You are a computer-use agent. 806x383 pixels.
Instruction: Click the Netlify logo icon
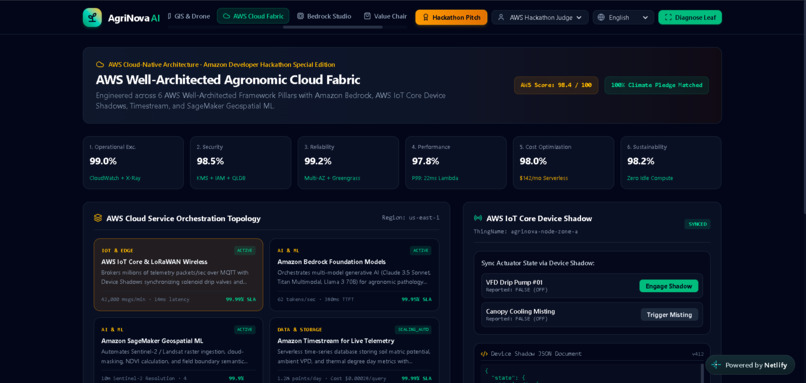click(716, 365)
